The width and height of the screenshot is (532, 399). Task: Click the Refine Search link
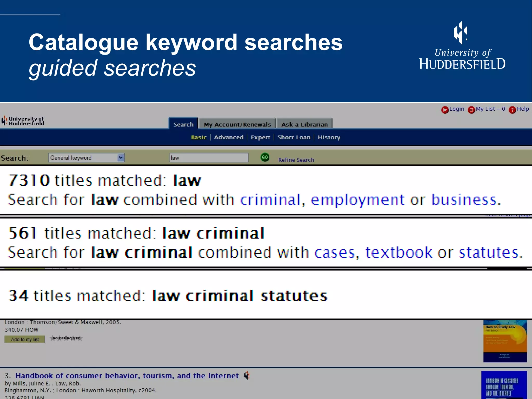[296, 160]
